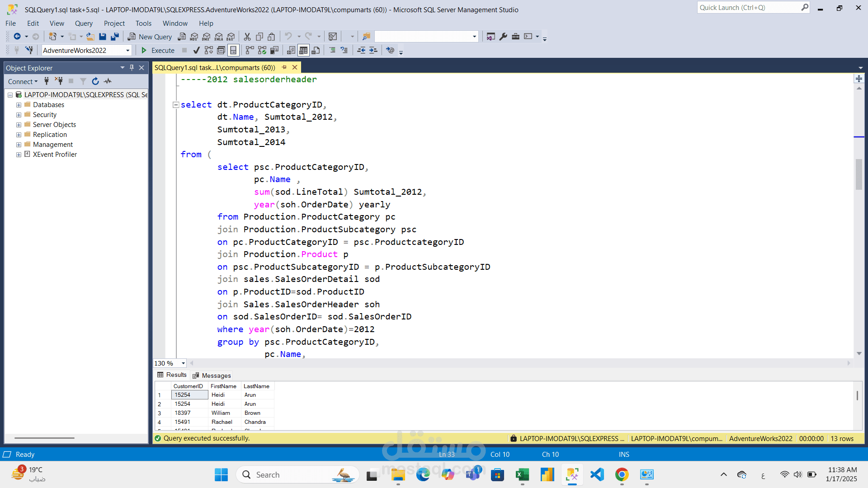Decrease indent of selected lines
868x488 pixels.
tap(361, 50)
